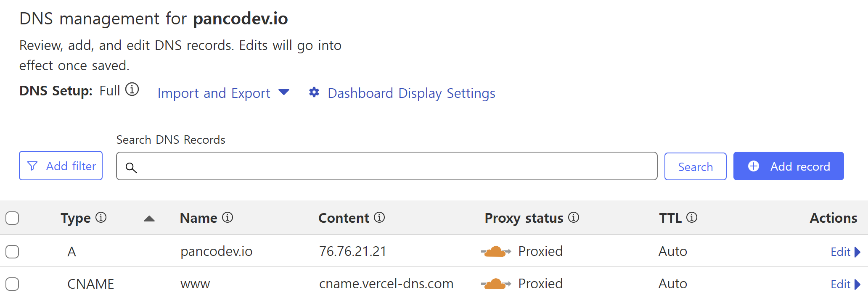
Task: Click the Dashboard Display Settings gear icon
Action: point(314,92)
